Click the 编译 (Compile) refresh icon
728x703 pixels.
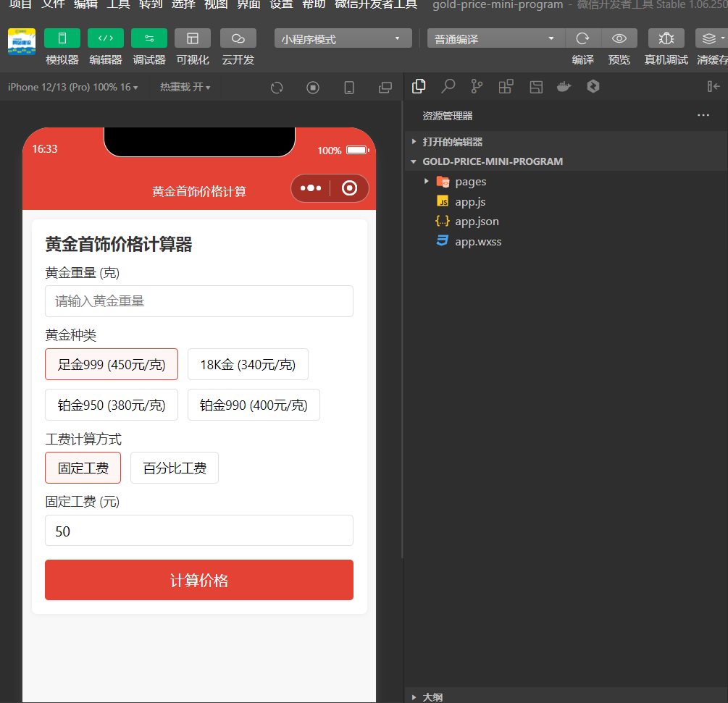click(582, 38)
